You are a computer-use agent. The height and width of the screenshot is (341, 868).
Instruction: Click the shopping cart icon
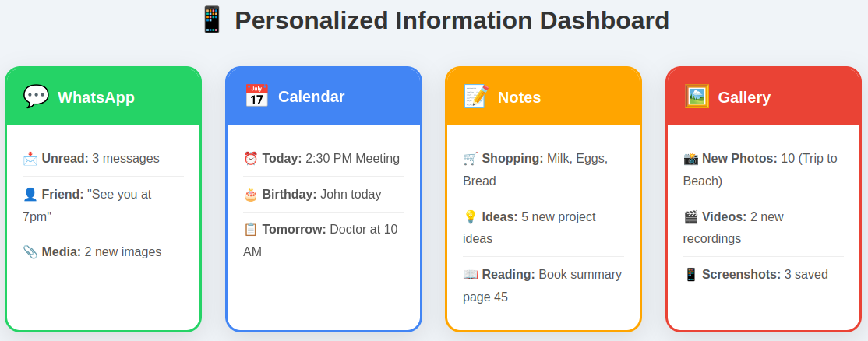tap(471, 159)
